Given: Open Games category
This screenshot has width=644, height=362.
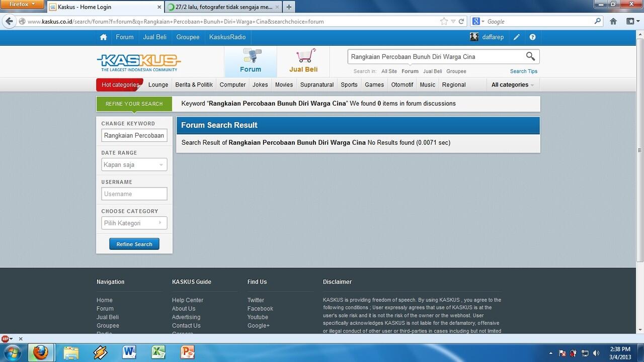Looking at the screenshot, I should (x=374, y=85).
